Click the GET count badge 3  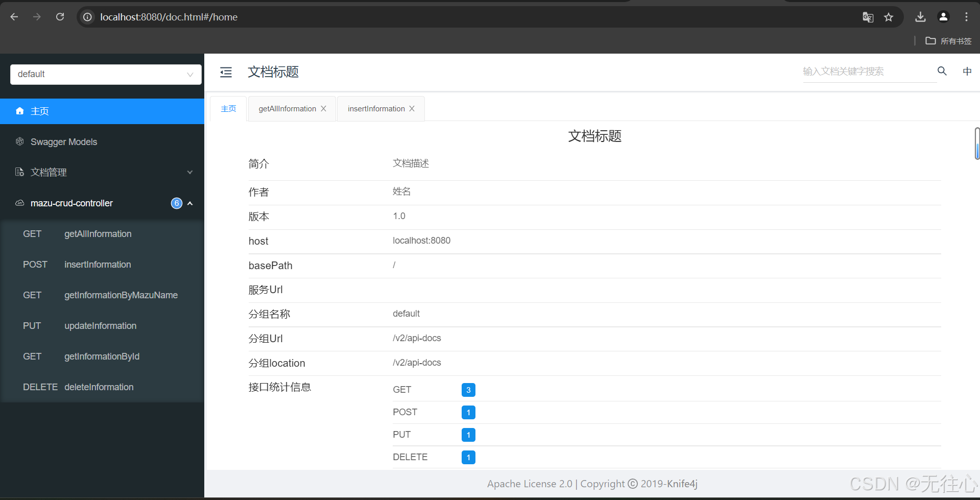click(x=468, y=390)
